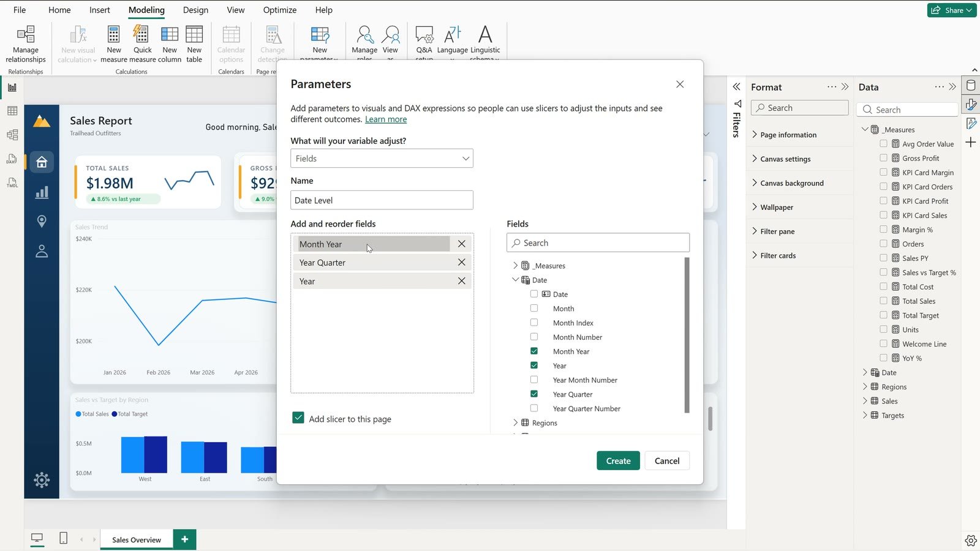Click the Share button
The image size is (980, 551).
pyautogui.click(x=952, y=10)
